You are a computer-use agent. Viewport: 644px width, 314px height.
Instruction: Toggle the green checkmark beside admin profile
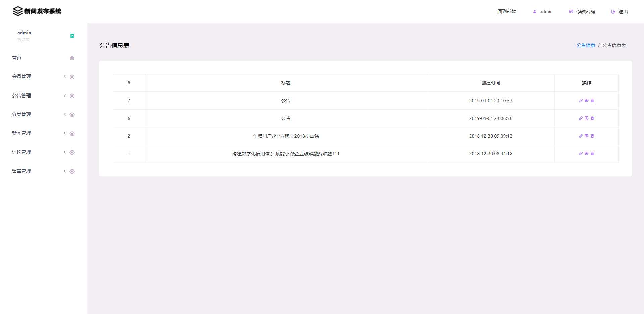pos(72,35)
